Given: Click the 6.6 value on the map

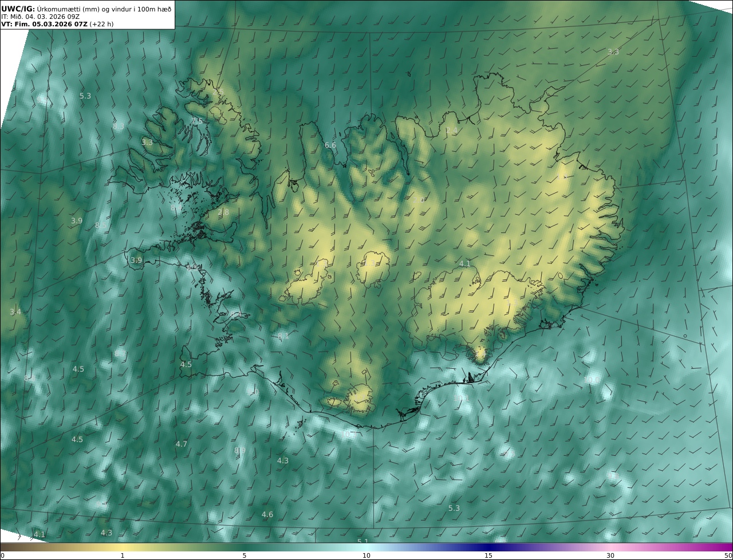Looking at the screenshot, I should tap(330, 145).
